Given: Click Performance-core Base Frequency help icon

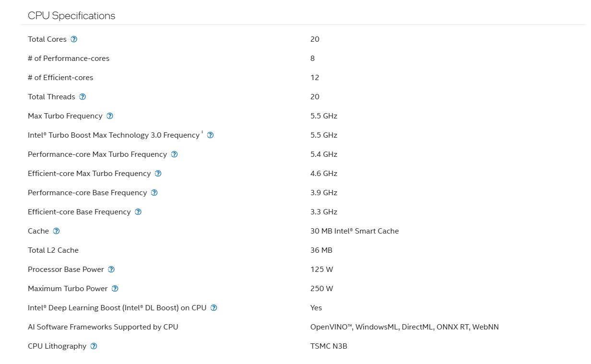Looking at the screenshot, I should point(154,193).
